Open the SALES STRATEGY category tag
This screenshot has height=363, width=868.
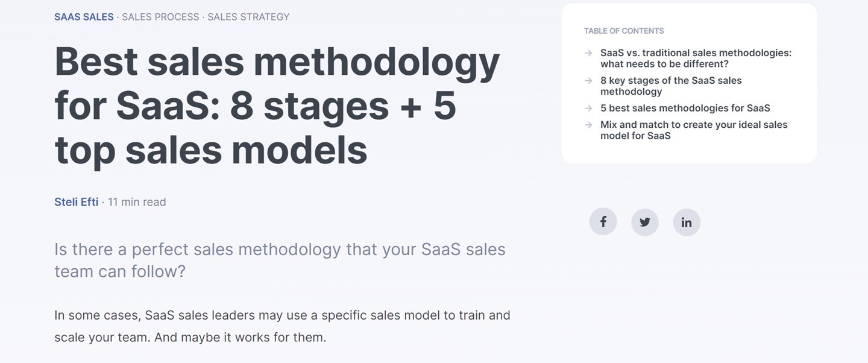point(248,17)
